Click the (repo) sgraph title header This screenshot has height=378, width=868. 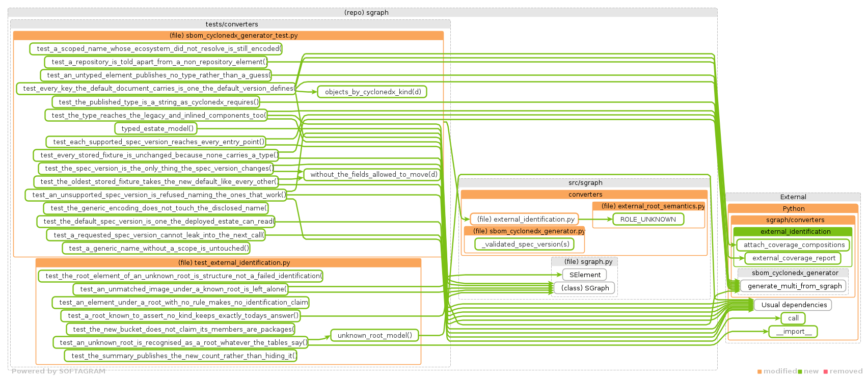pyautogui.click(x=363, y=12)
